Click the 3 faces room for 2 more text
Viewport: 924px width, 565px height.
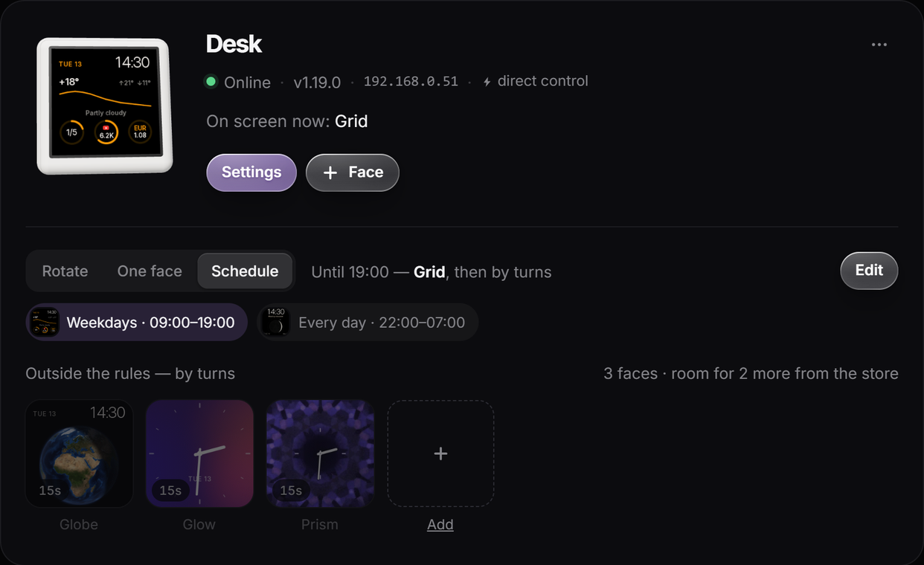click(751, 373)
